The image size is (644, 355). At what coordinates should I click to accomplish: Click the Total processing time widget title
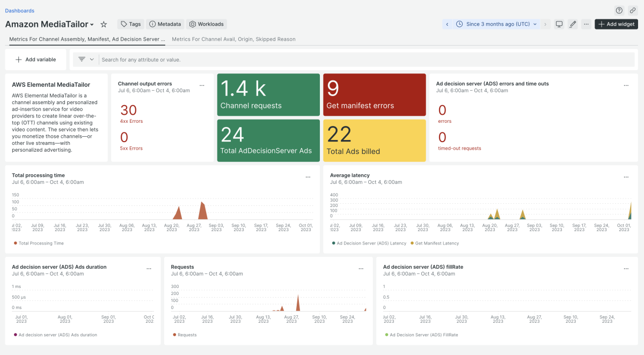(x=38, y=175)
